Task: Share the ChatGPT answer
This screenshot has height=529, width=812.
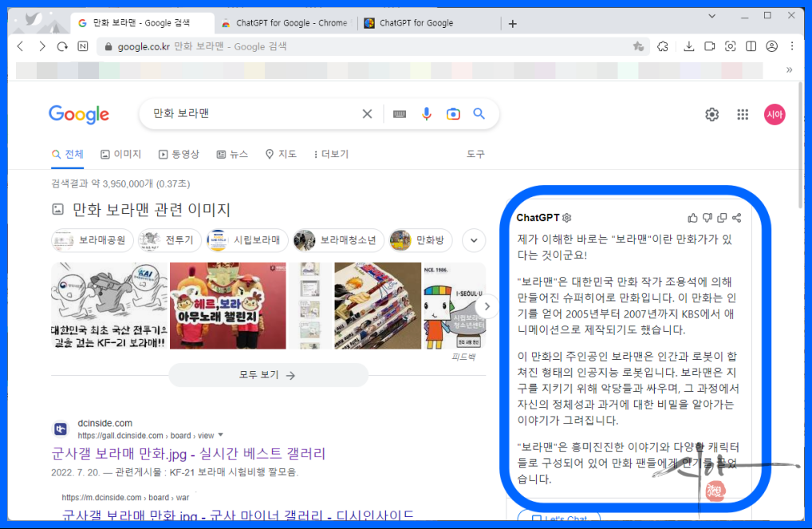Action: coord(736,218)
